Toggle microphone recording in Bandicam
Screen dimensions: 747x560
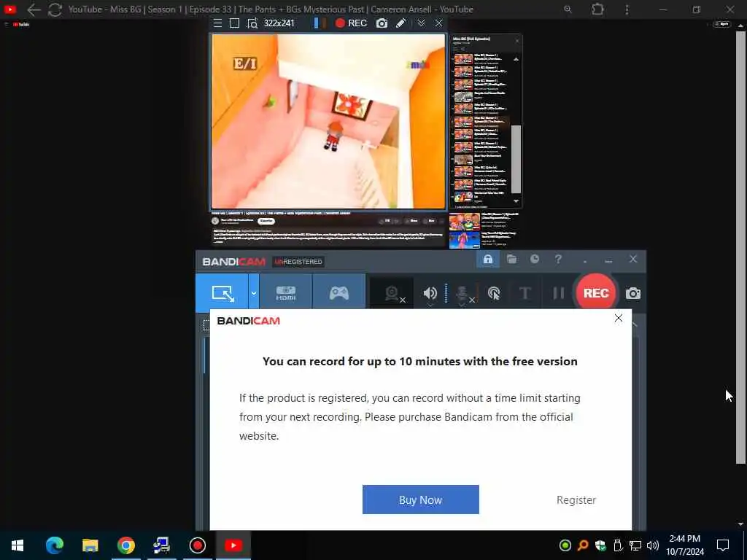(x=463, y=295)
